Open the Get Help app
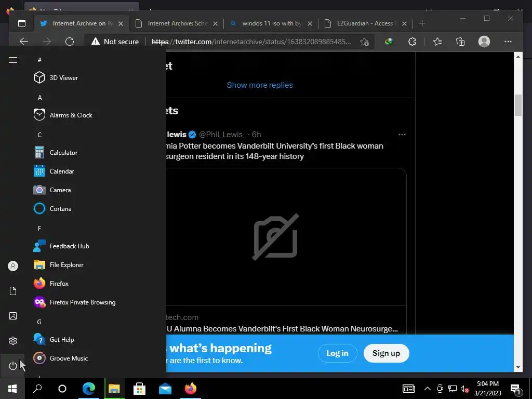This screenshot has width=532, height=399. pyautogui.click(x=54, y=340)
